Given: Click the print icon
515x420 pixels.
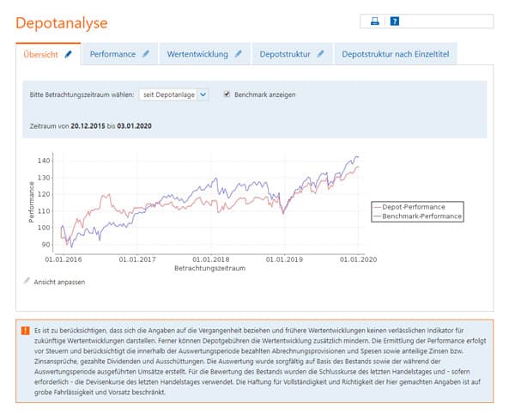Looking at the screenshot, I should click(375, 21).
